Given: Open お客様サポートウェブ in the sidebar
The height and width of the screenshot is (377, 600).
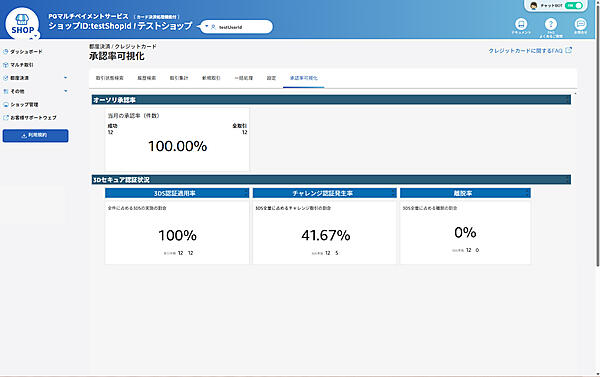Looking at the screenshot, I should [33, 118].
